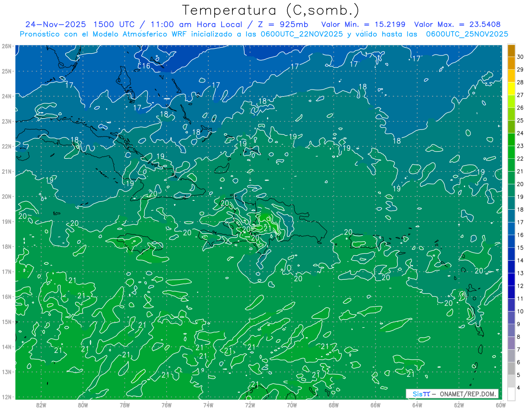This screenshot has height=411, width=532.
Task: Click the color bar segment between 22 and 23
Action: [x=511, y=152]
